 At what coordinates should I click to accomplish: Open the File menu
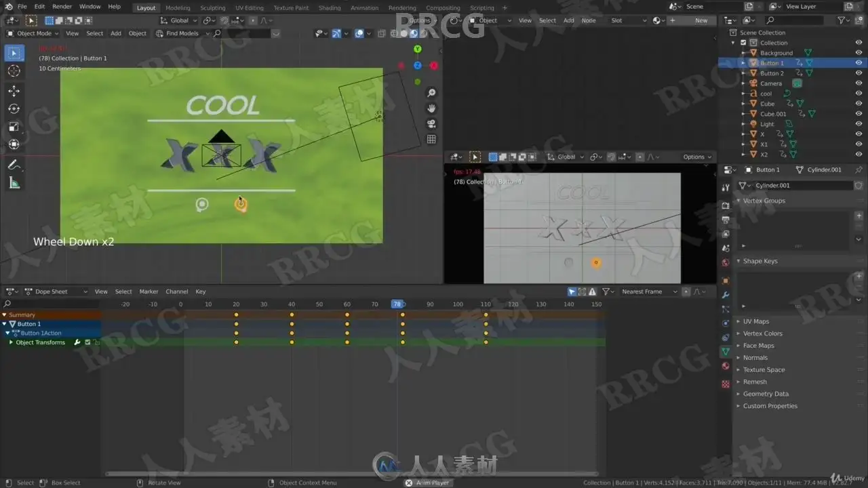coord(22,7)
